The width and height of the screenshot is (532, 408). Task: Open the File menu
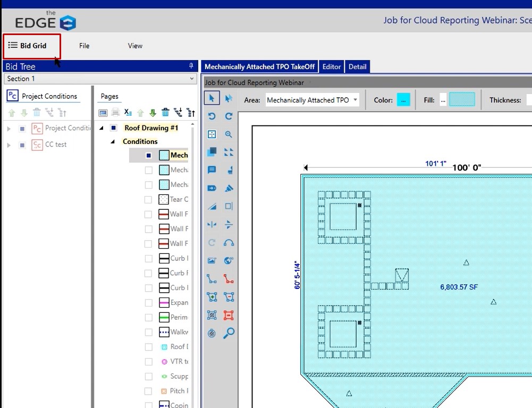click(84, 46)
